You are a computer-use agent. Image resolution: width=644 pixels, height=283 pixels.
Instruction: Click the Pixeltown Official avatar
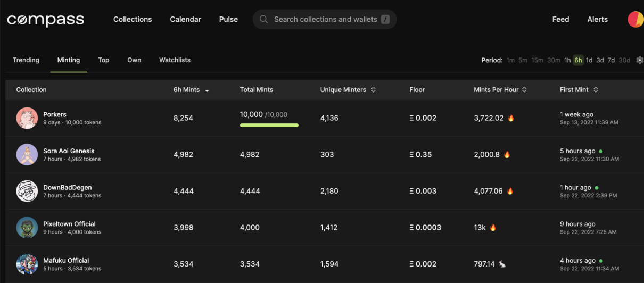click(x=27, y=228)
